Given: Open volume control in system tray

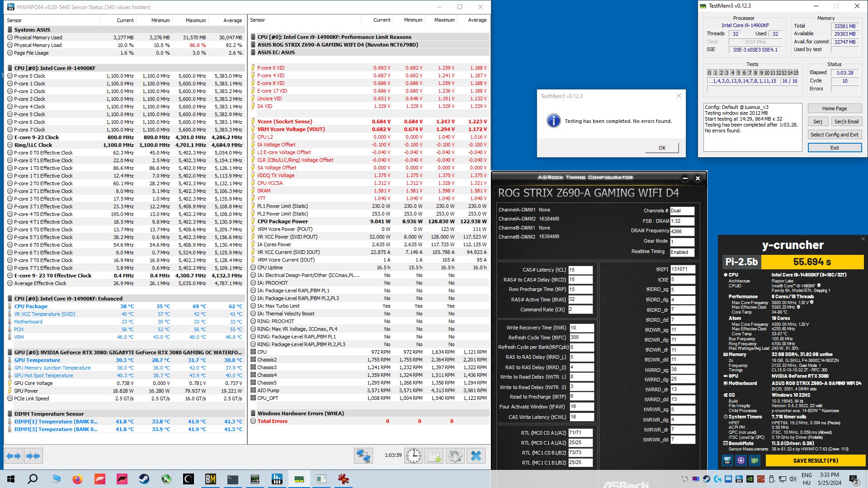Looking at the screenshot, I should [x=793, y=479].
